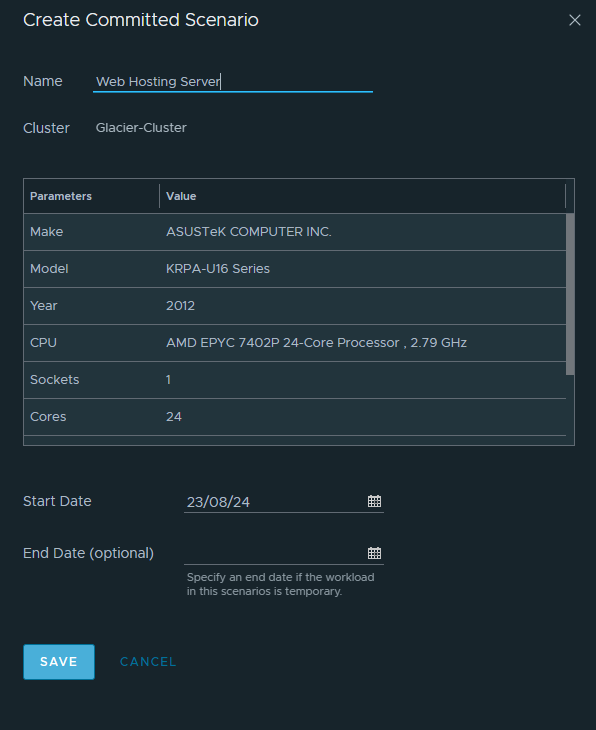
Task: Click the Start Date text field
Action: [x=275, y=501]
